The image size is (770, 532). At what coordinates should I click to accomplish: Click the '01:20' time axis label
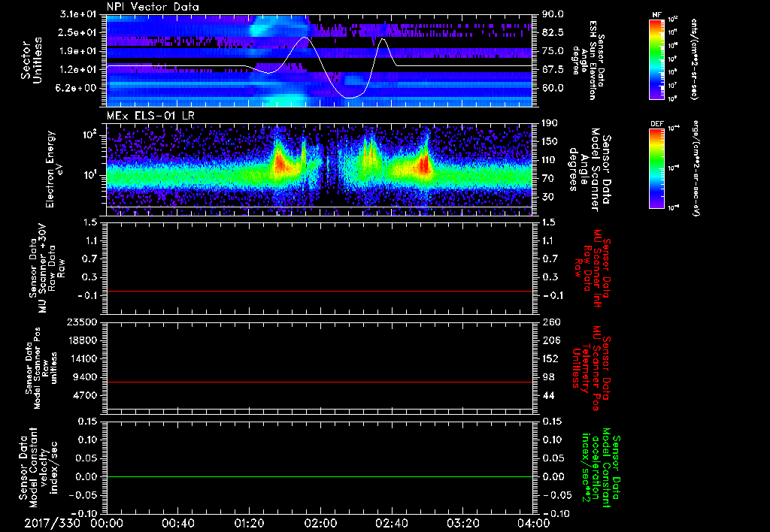coord(249,524)
